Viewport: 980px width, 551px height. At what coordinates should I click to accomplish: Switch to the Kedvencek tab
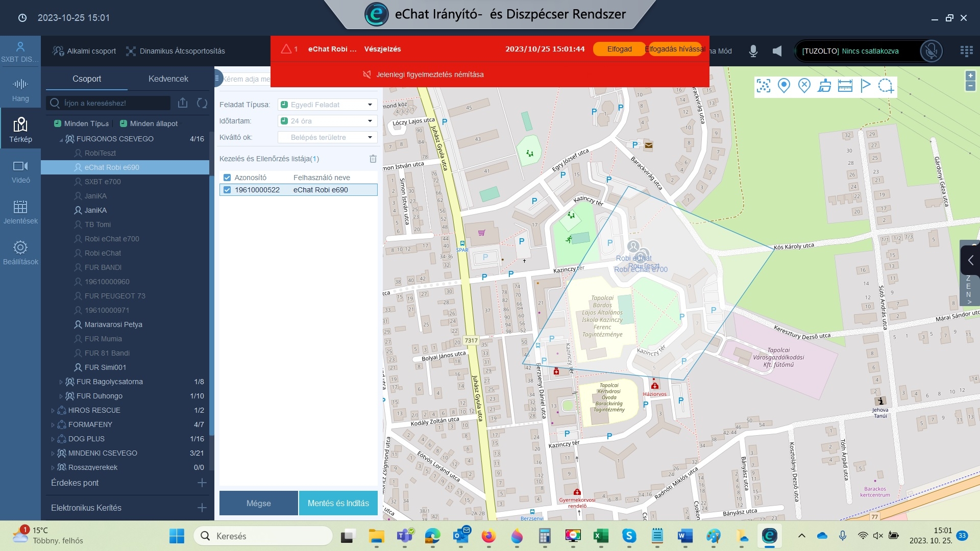click(x=168, y=79)
